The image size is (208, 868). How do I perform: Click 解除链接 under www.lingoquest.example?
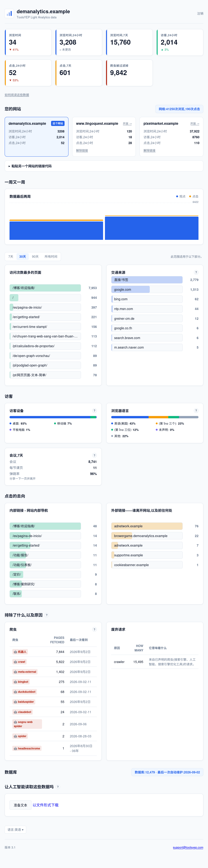coord(82,150)
